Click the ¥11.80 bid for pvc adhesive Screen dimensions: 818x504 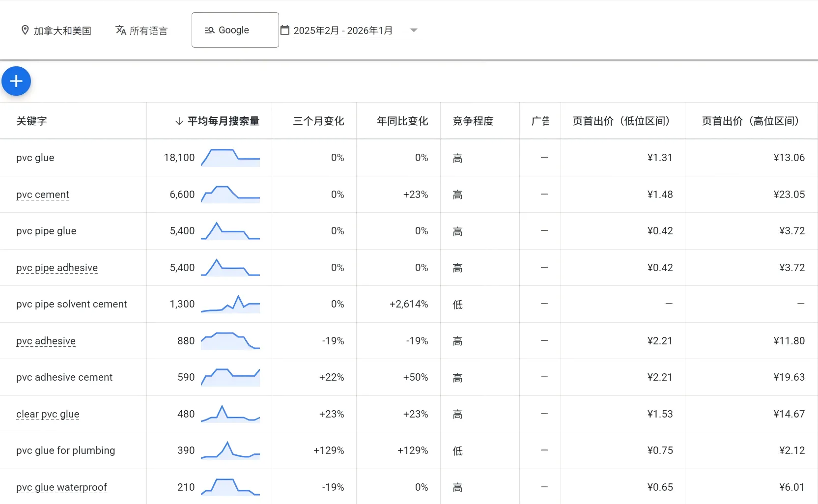789,341
